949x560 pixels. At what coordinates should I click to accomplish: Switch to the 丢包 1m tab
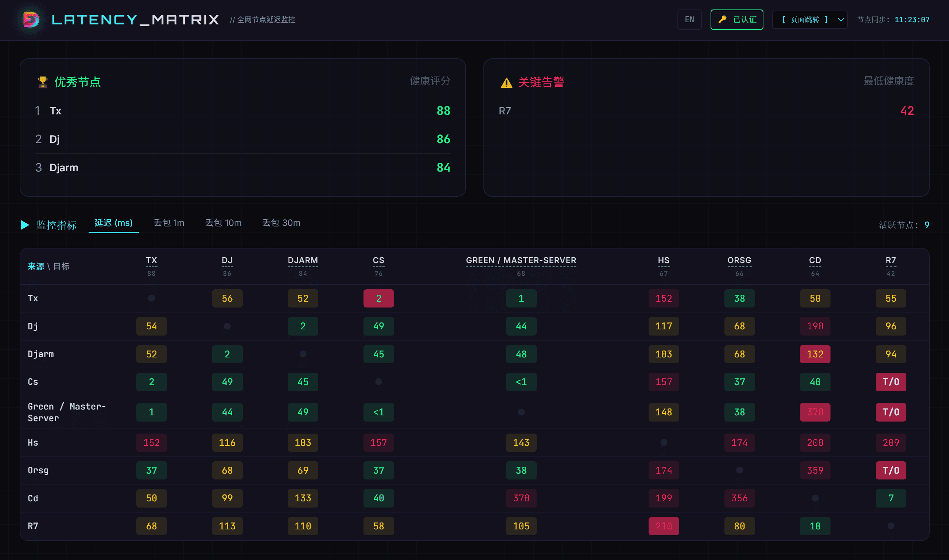click(x=169, y=223)
